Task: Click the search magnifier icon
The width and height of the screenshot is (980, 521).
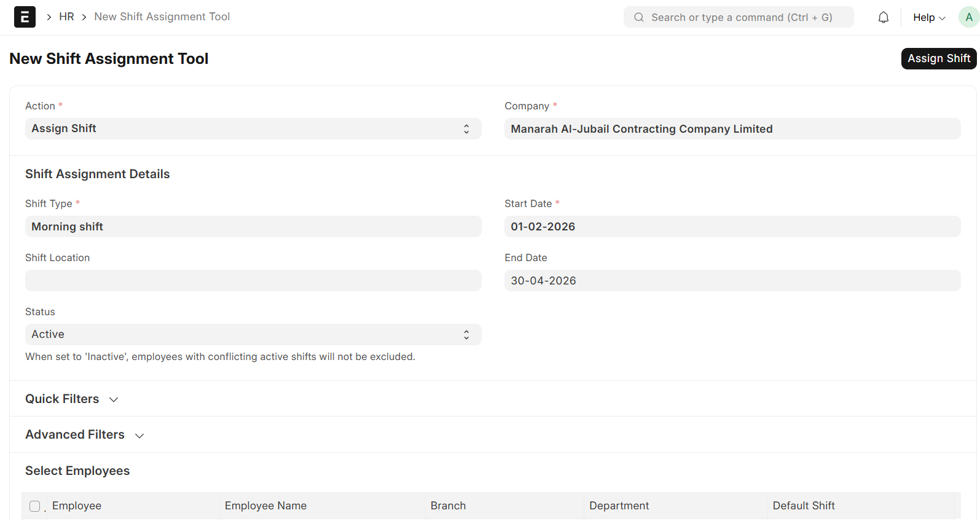Action: tap(639, 17)
